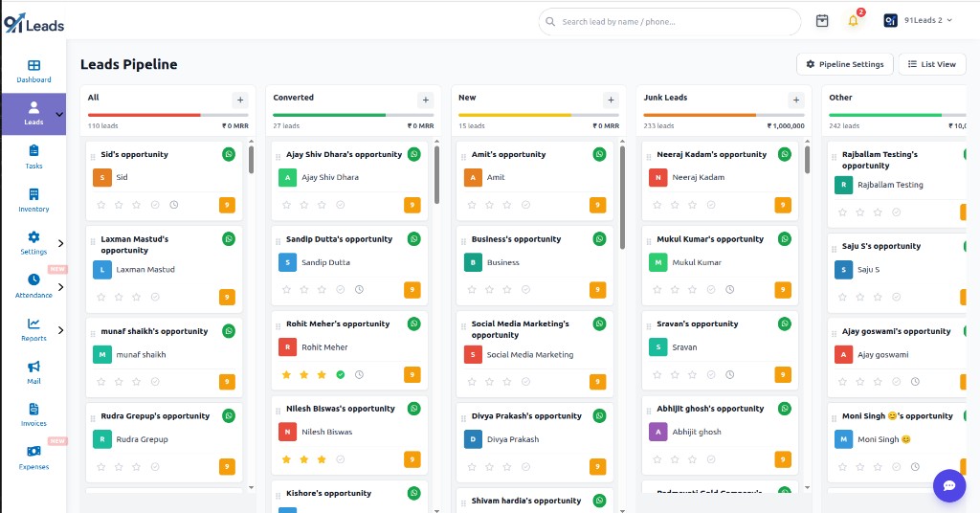Click scrollbar of Converted column
The height and width of the screenshot is (513, 980).
tap(436, 175)
